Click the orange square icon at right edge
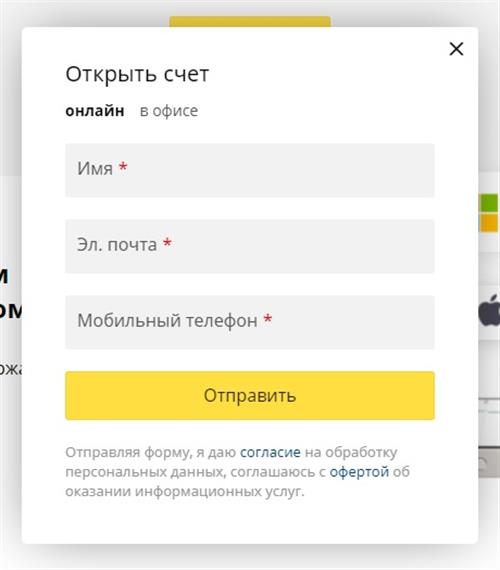The image size is (500, 570). pyautogui.click(x=489, y=222)
